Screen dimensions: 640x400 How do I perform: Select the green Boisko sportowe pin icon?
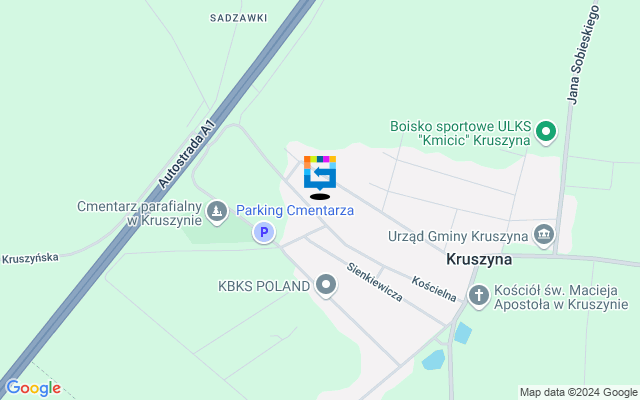546,133
